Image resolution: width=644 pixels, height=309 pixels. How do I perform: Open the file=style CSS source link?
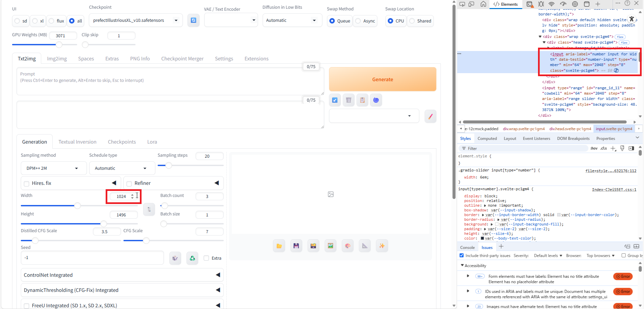[x=610, y=171]
